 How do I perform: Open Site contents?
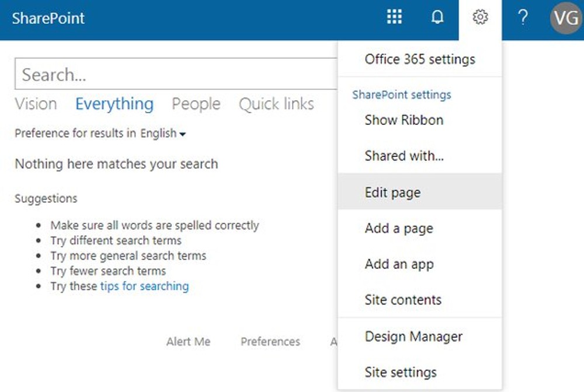pos(403,300)
